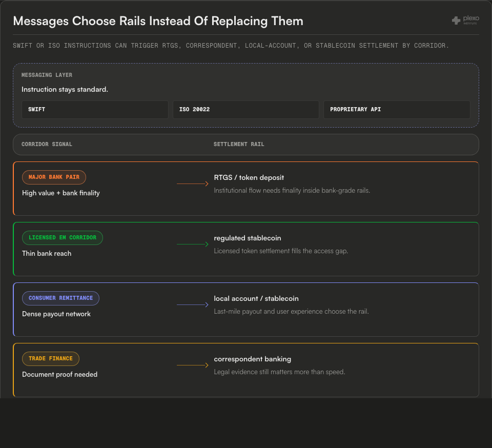
Task: Select the LICENSED EM CORRIDOR badge
Action: pos(63,238)
